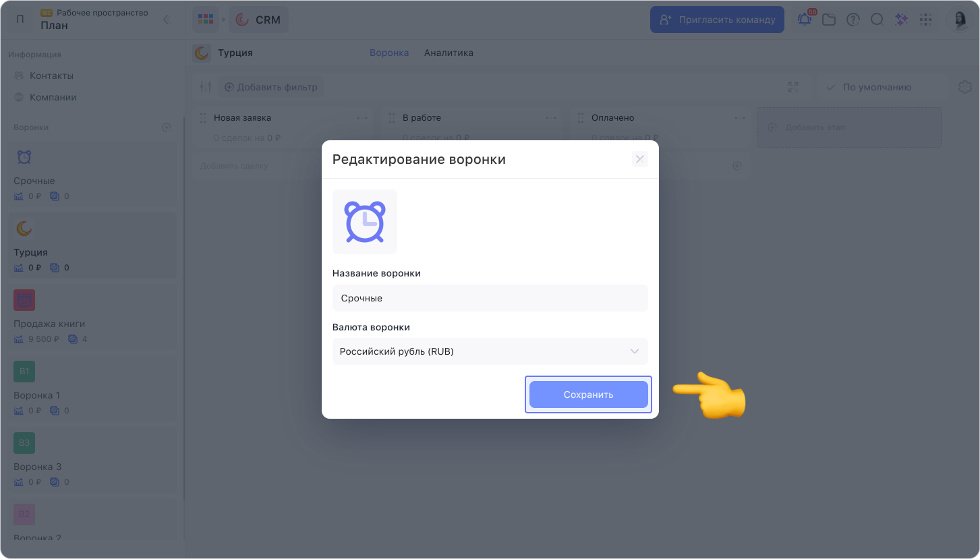Click the funnel name input field

(x=490, y=298)
